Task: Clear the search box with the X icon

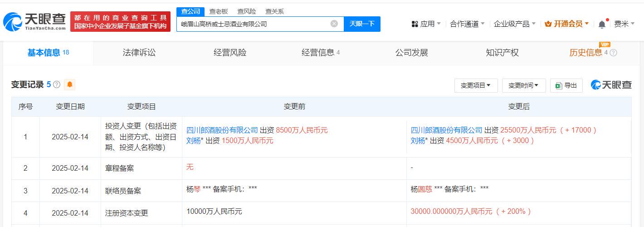Action: tap(334, 24)
